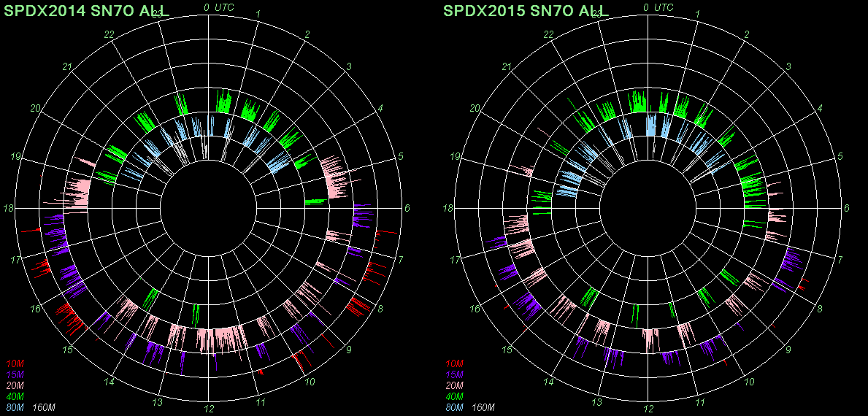Click hour 12 label on the 2015 chart
868x416 pixels.
pos(648,409)
